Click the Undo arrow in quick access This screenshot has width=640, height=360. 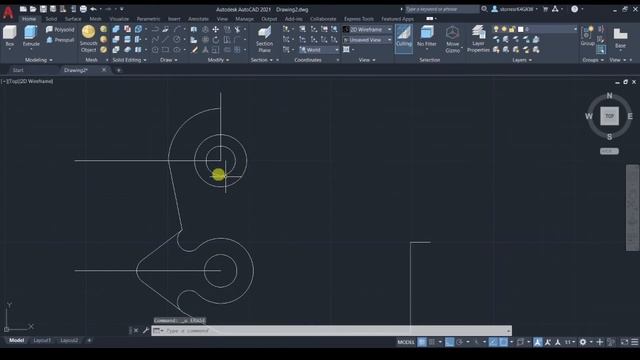(93, 9)
